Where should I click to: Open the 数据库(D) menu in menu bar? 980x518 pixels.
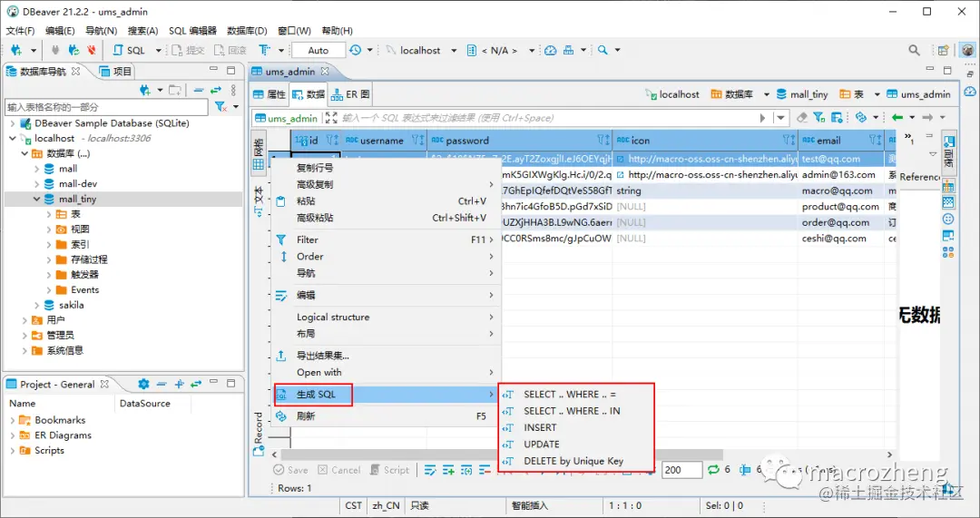click(247, 31)
